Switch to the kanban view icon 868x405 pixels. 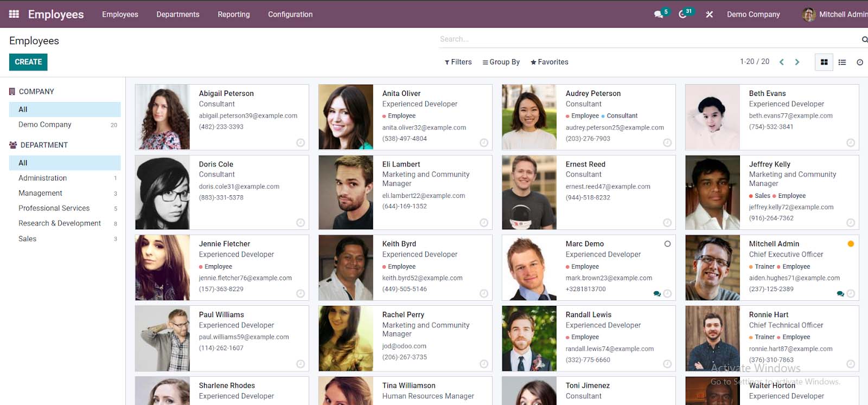(824, 62)
